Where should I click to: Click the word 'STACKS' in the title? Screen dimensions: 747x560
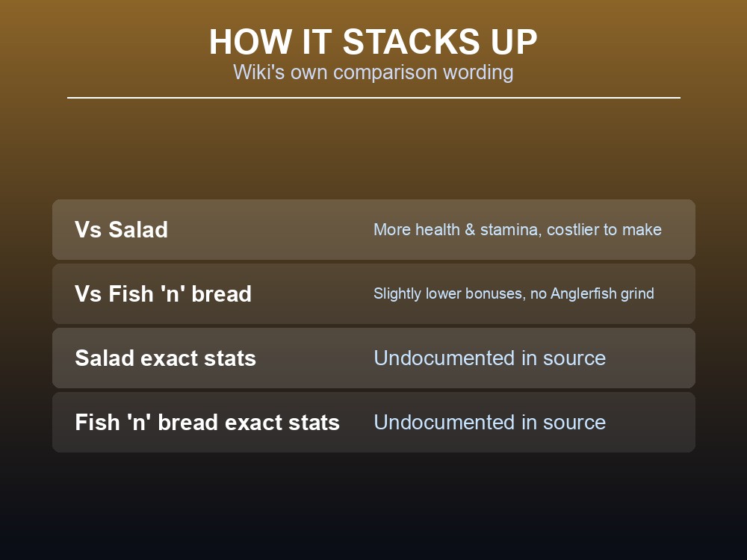(x=411, y=42)
